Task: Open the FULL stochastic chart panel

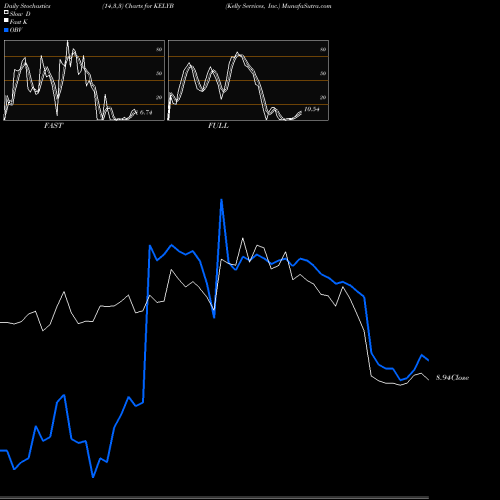Action: click(248, 80)
